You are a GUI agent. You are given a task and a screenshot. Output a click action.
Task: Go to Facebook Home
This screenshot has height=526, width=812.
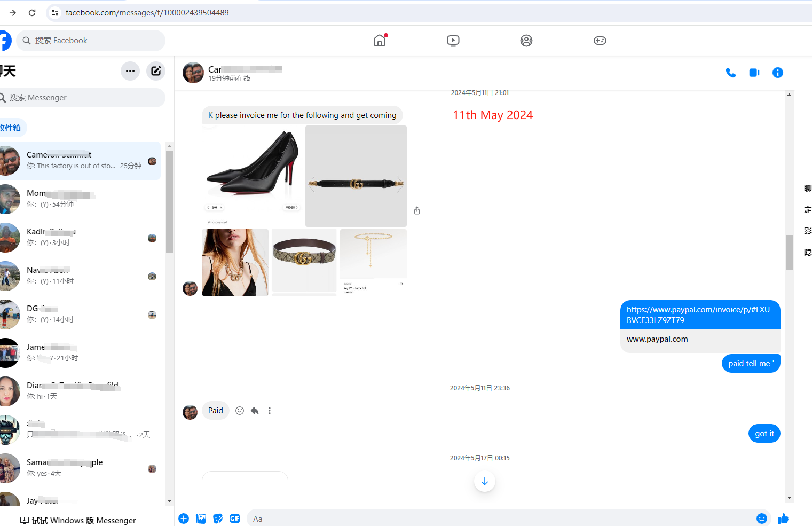[x=380, y=41]
